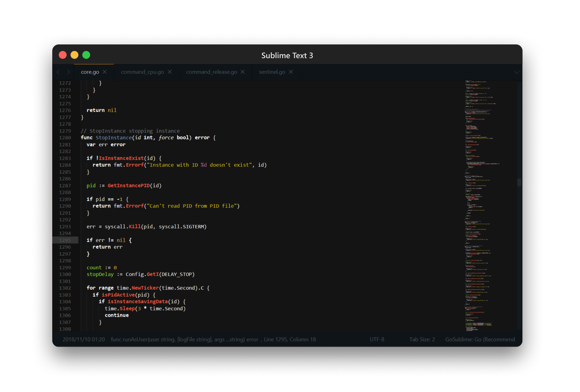Screen dimensions: 580x392
Task: Click DELAY_STOP constant
Action: [x=177, y=274]
